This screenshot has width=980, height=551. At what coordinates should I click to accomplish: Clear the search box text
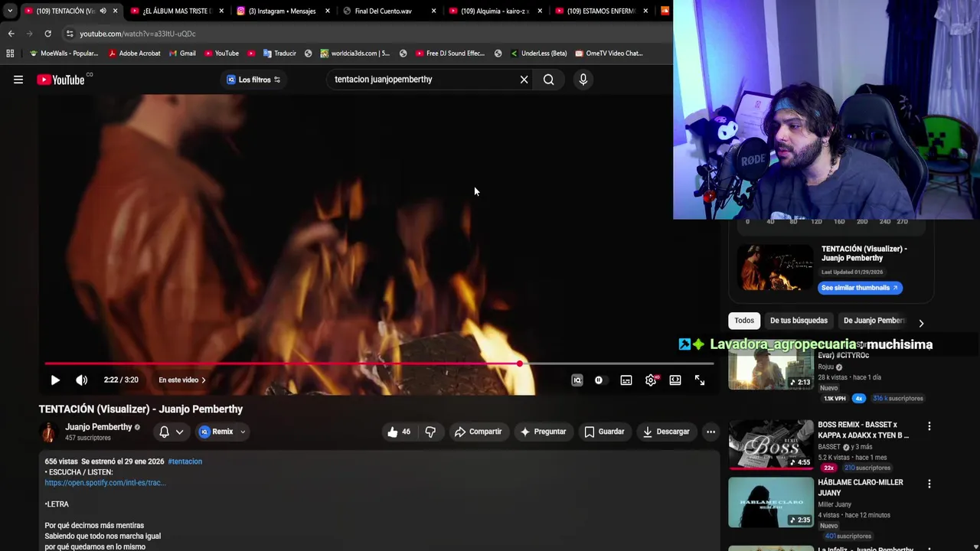(x=524, y=80)
